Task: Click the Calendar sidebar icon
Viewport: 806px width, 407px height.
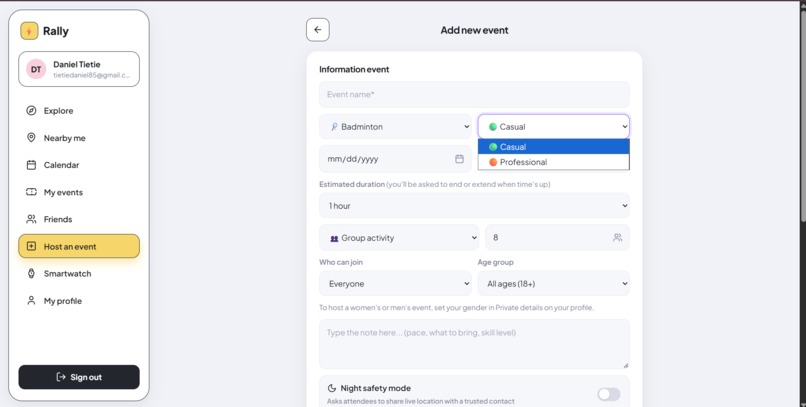Action: 31,165
